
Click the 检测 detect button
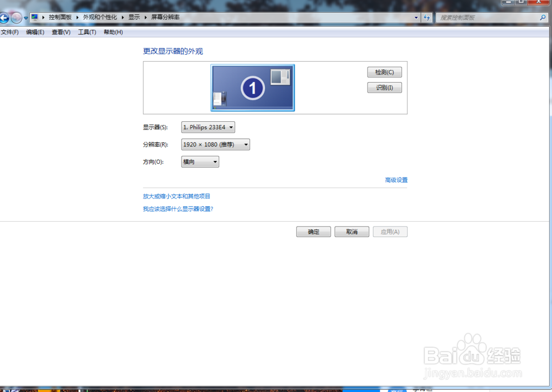pyautogui.click(x=384, y=72)
